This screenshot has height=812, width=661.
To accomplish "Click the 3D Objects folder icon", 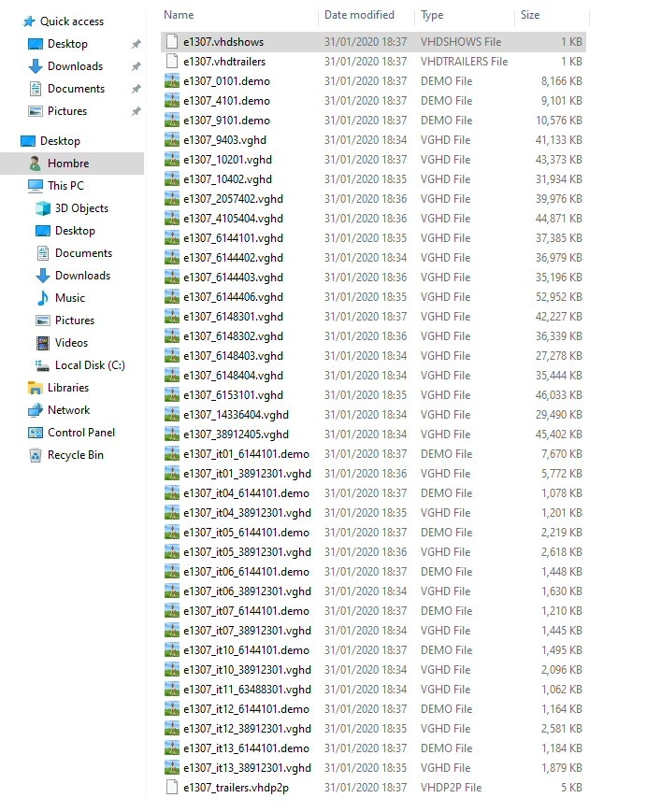I will (43, 208).
